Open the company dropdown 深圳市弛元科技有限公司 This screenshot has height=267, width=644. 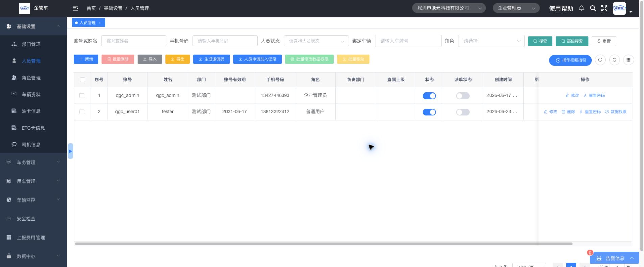point(449,8)
